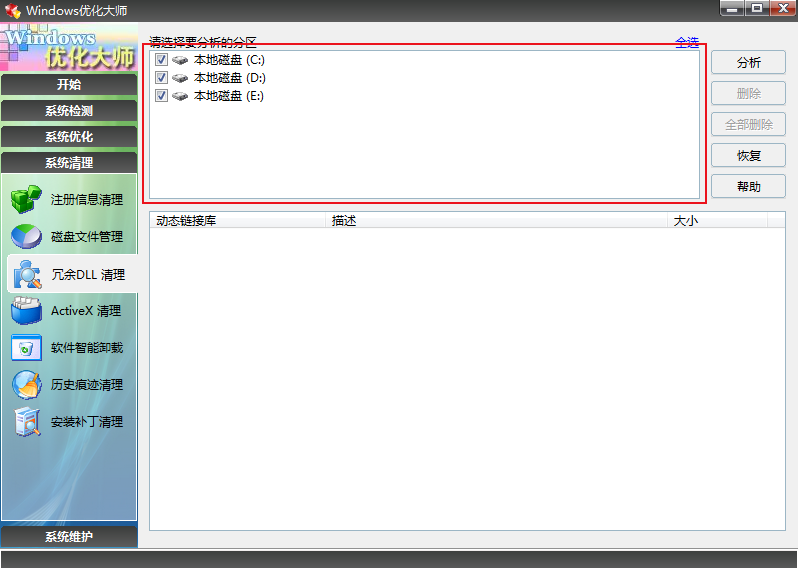Click the 安装补丁清理 patch cleanup icon
Viewport: 798px width, 568px height.
(26, 422)
